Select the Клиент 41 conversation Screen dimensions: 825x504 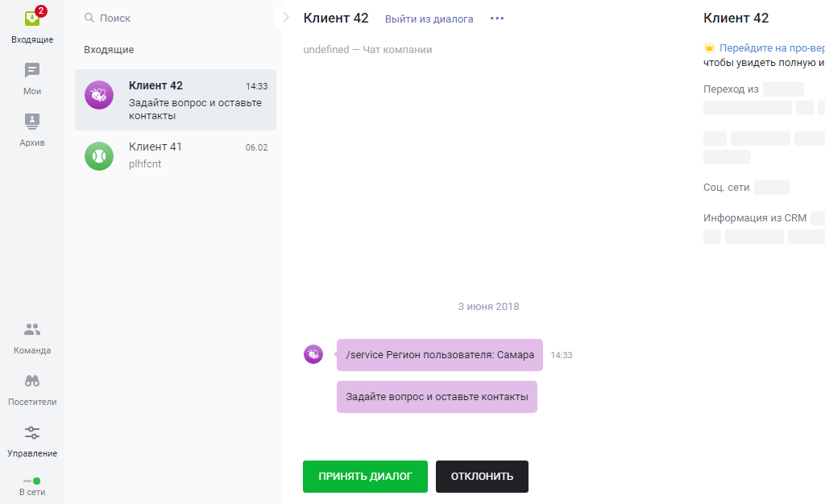pos(176,155)
